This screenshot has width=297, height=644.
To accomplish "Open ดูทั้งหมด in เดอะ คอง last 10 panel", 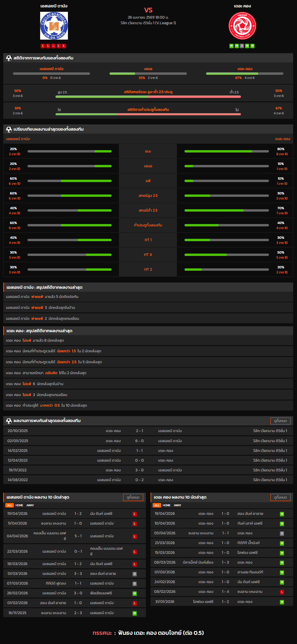I will click(x=280, y=497).
